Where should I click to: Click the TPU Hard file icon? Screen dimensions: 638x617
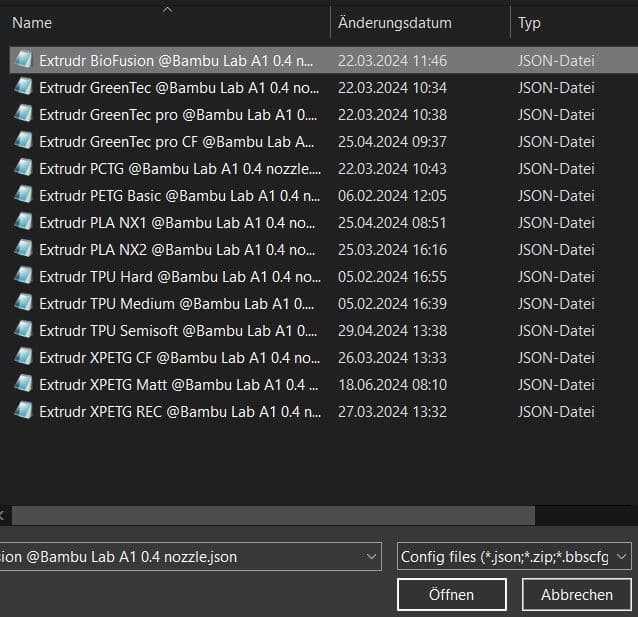point(23,276)
